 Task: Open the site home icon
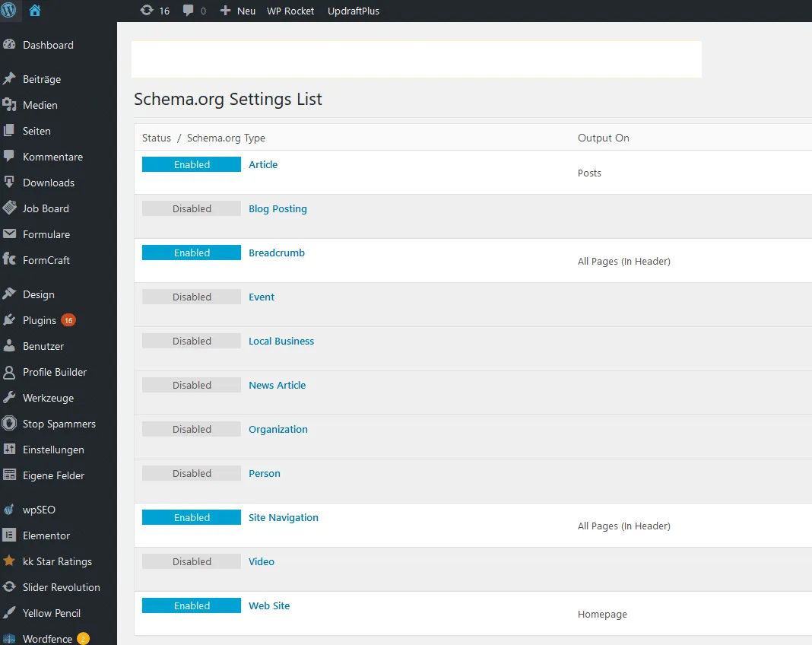point(35,11)
